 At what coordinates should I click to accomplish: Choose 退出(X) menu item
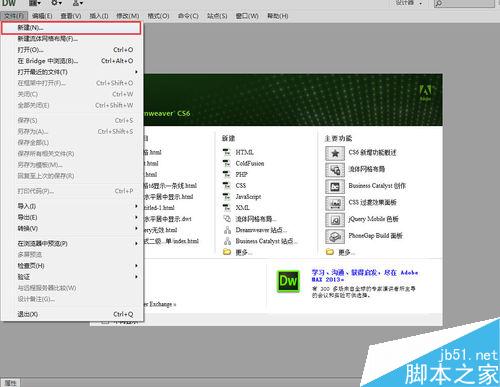pyautogui.click(x=72, y=314)
